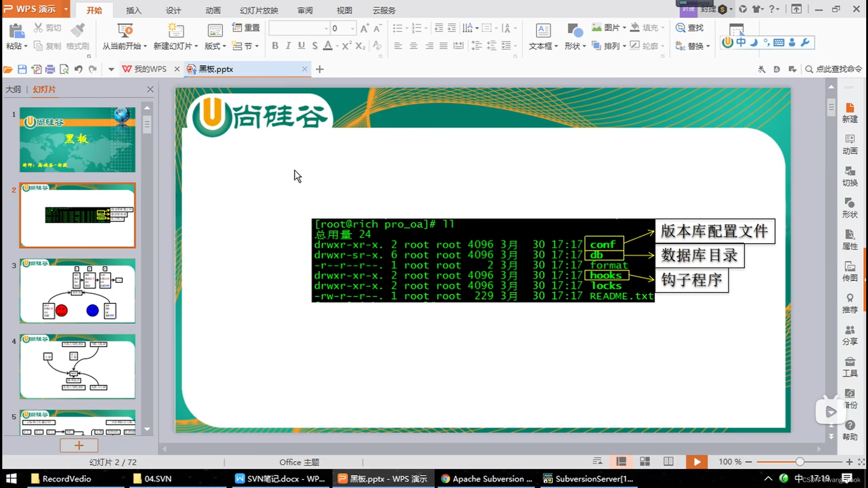Switch to the 我的WPS document tab
The height and width of the screenshot is (488, 868).
coord(149,69)
